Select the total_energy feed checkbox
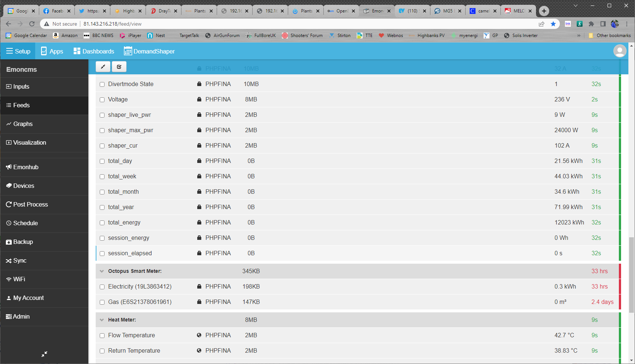635x364 pixels. (102, 223)
